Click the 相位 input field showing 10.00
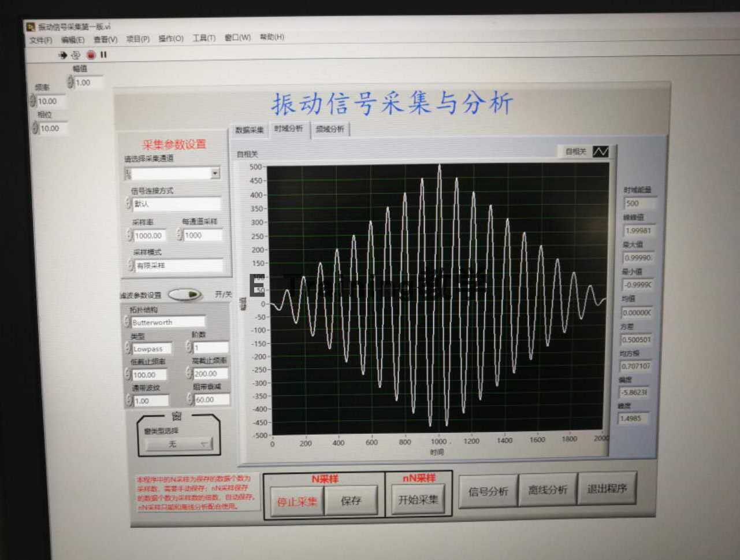This screenshot has width=740, height=560. point(54,128)
